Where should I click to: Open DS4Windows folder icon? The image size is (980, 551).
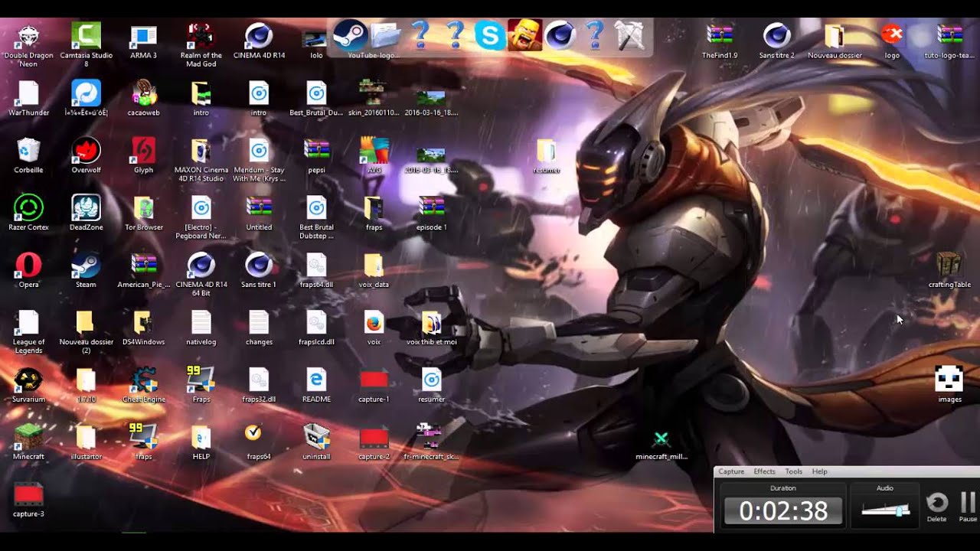coord(143,323)
